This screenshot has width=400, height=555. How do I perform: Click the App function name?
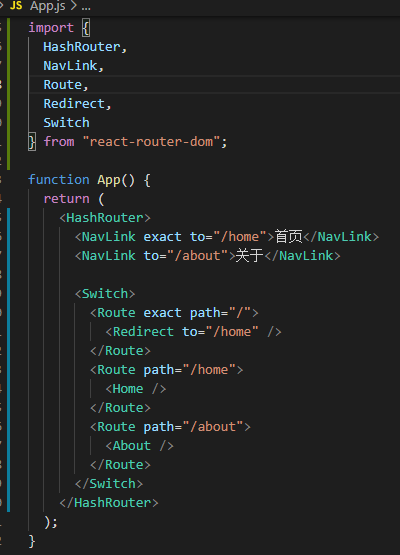click(x=109, y=180)
